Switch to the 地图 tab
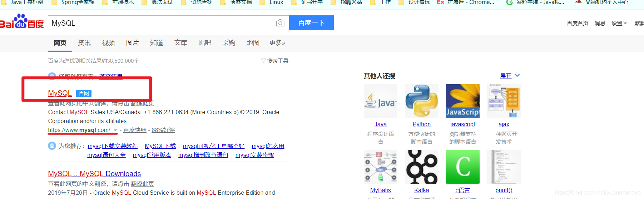 click(x=253, y=43)
